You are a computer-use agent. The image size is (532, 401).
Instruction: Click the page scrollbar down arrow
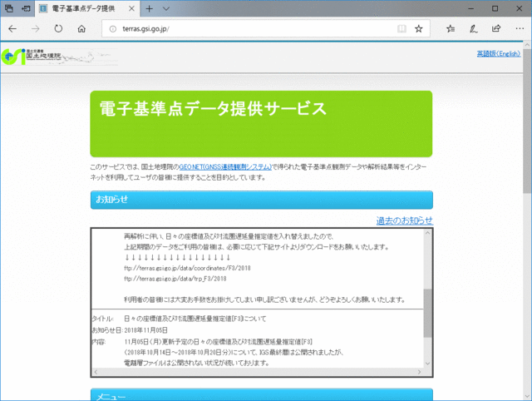point(527,396)
